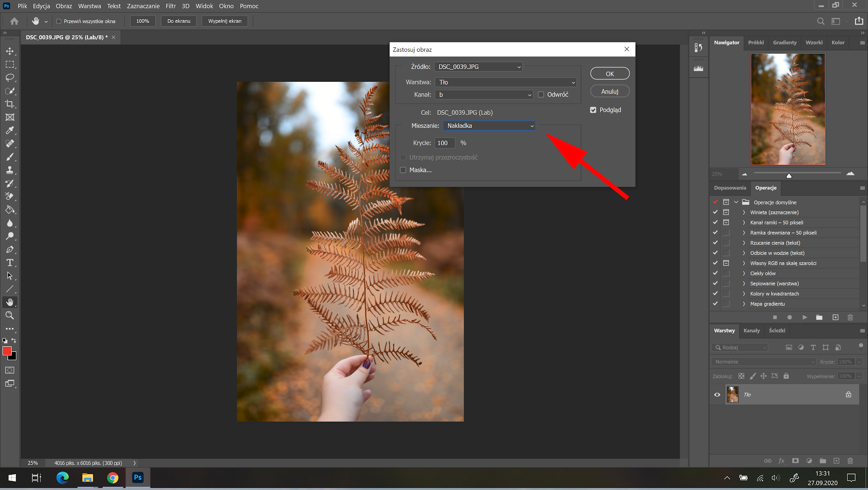This screenshot has width=868, height=490.
Task: Toggle checkmark for Winieta (zaznaczenie) action
Action: coord(715,212)
